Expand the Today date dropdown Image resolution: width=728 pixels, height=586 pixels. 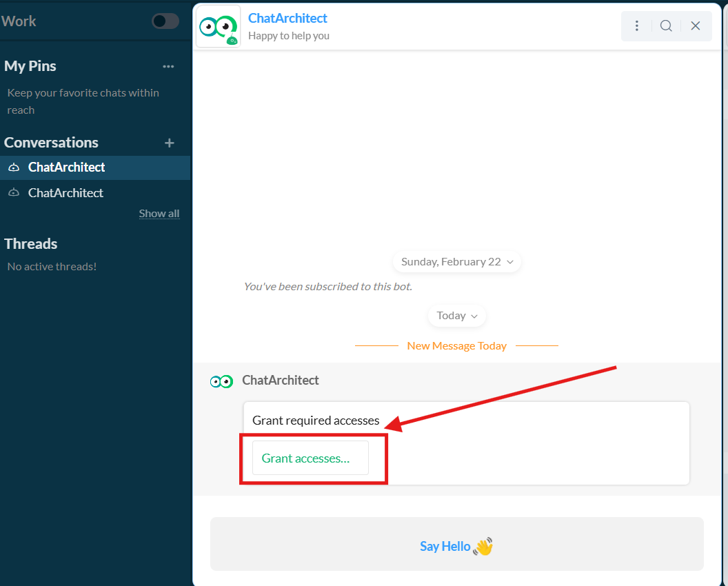click(457, 316)
